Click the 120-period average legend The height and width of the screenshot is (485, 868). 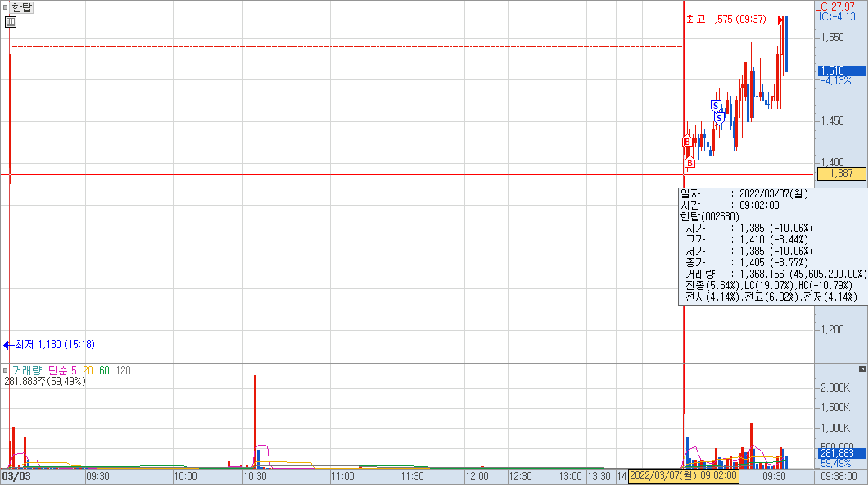tap(123, 370)
